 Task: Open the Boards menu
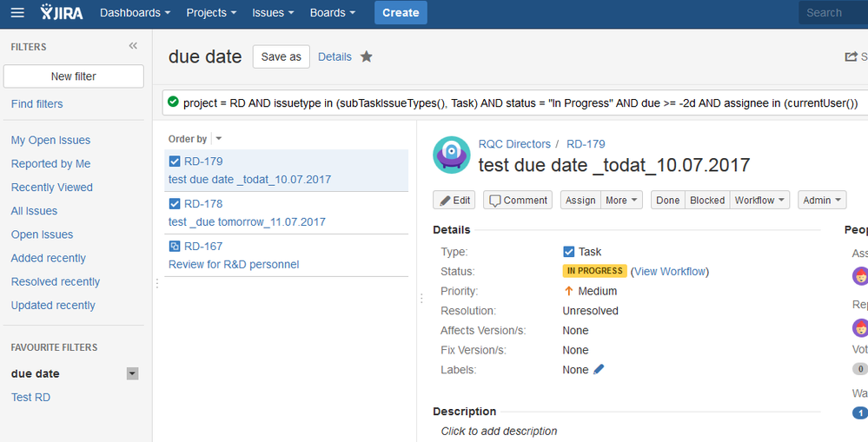tap(333, 13)
